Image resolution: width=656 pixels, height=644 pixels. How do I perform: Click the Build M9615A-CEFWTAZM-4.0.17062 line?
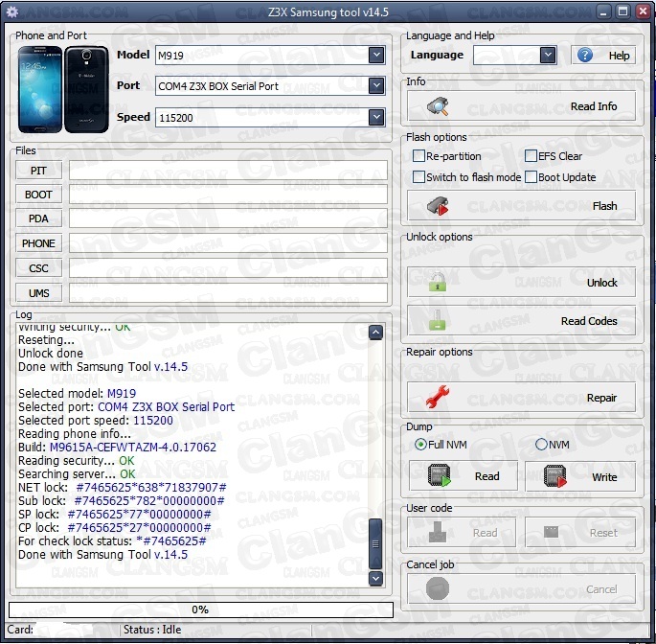tap(117, 448)
